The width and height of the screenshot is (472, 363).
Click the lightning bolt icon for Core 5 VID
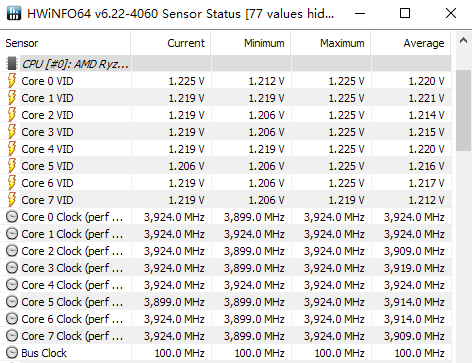(x=12, y=166)
